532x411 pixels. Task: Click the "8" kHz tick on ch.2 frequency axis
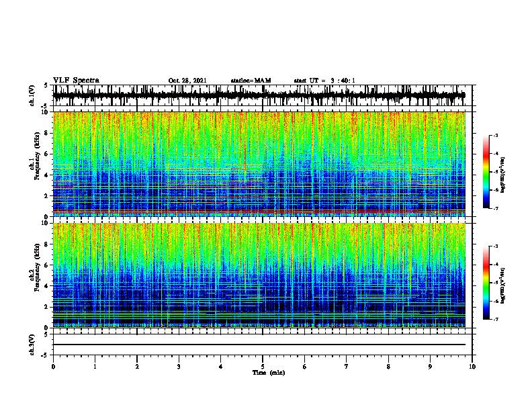(47, 244)
